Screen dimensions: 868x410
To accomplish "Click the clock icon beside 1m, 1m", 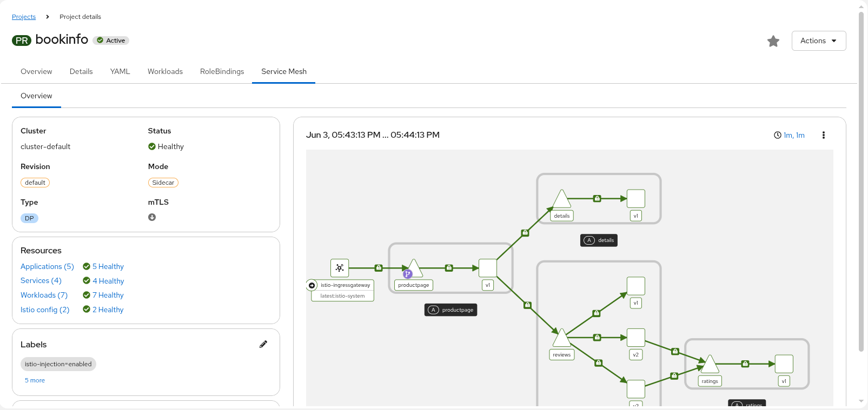I will 778,135.
